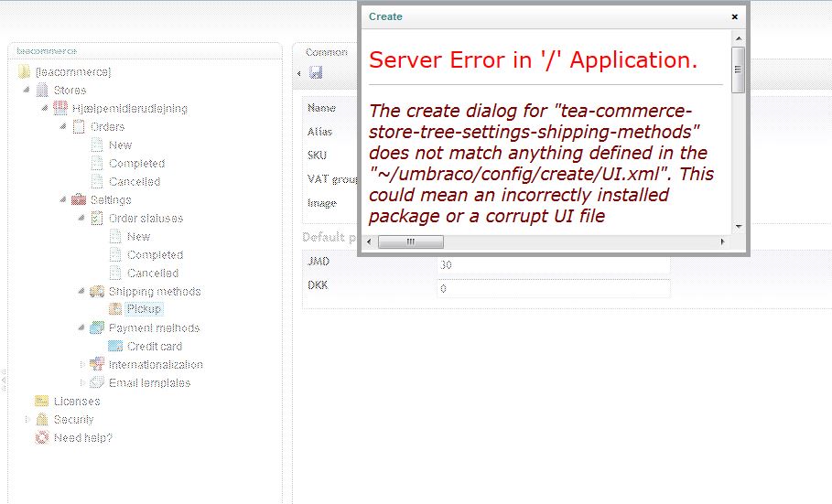Click the JMD price input field
Viewport: 832px width, 504px height.
[x=554, y=264]
